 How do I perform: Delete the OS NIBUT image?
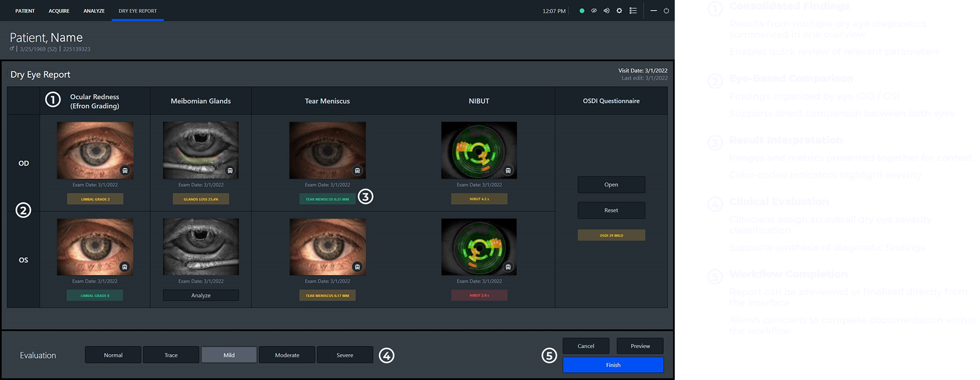point(508,267)
